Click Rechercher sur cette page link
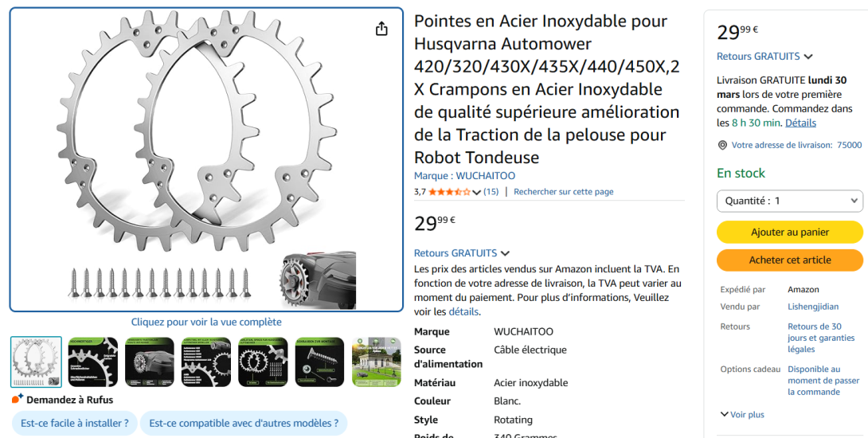This screenshot has height=438, width=868. point(563,192)
